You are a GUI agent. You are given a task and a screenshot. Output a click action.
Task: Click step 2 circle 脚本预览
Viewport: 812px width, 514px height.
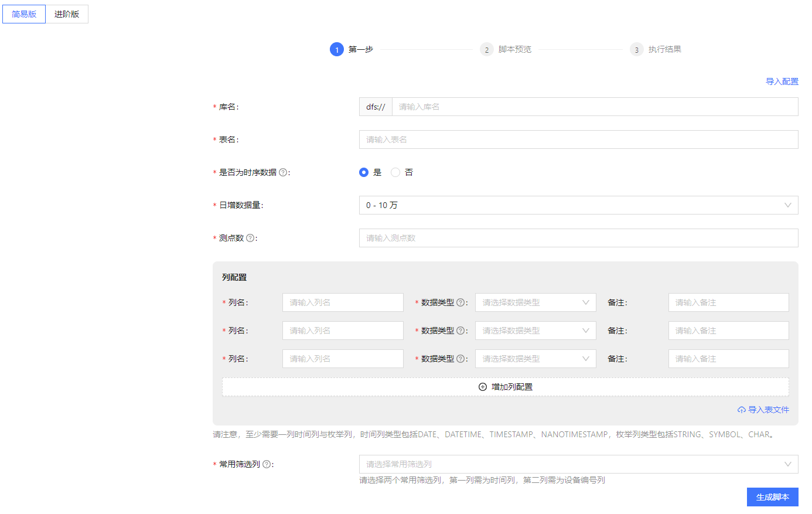487,49
